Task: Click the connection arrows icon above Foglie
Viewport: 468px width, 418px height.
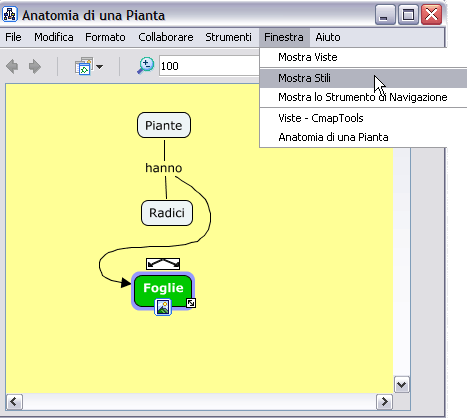Action: pos(163,264)
